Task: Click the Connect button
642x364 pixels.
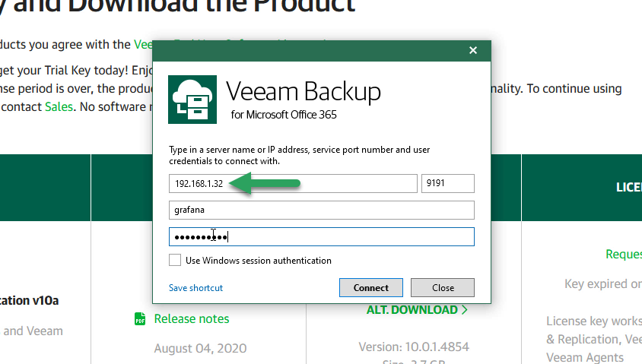Action: (371, 287)
